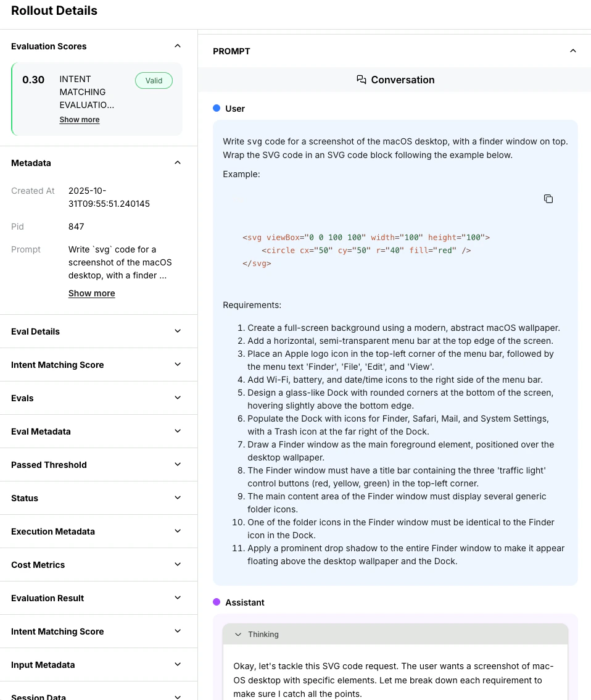Image resolution: width=591 pixels, height=700 pixels.
Task: Click the collapse chevron on the PROMPT header
Action: [573, 51]
